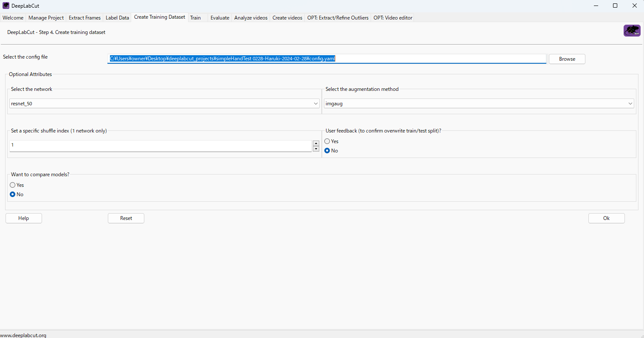Open the Evaluate tab

[220, 18]
